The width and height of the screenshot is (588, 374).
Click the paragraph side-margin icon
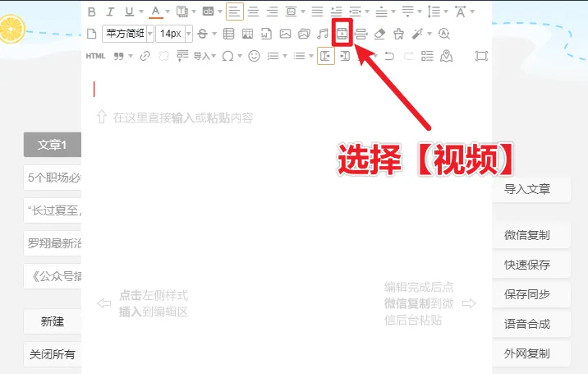point(355,12)
